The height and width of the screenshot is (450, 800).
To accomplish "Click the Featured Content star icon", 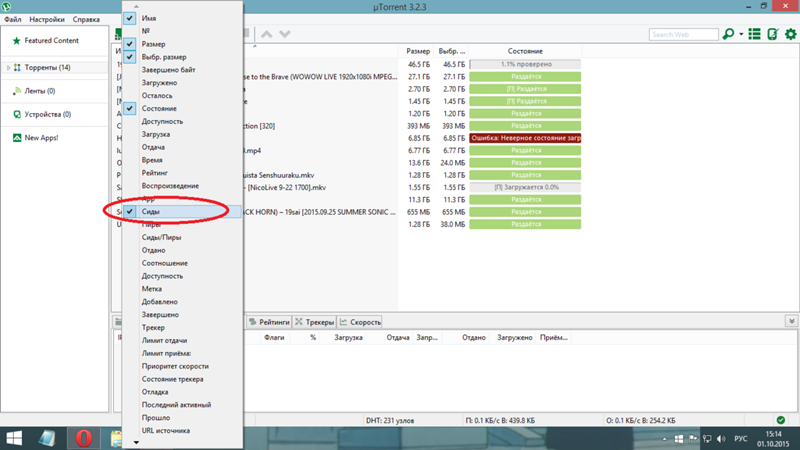I will tap(16, 40).
